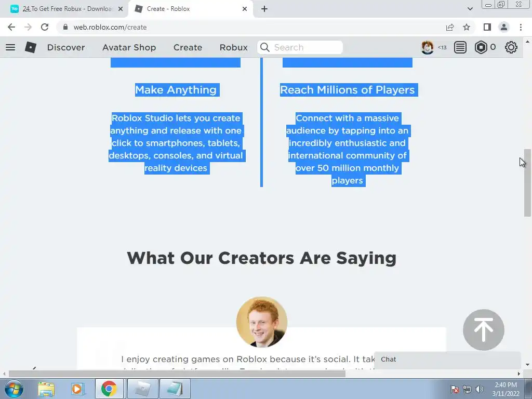Bookmark this page with star icon
Screen dimensions: 532x399
[x=467, y=27]
